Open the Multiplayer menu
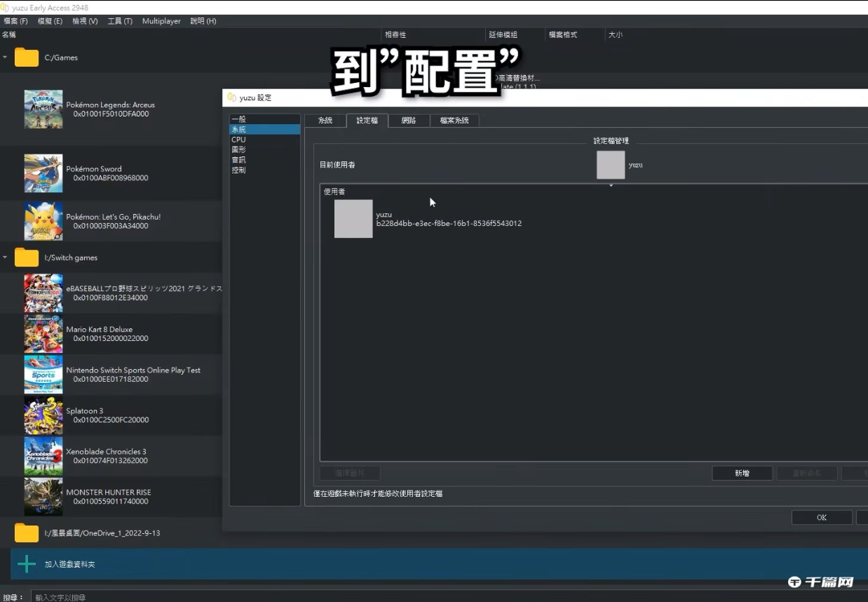Viewport: 868px width, 602px height. 161,20
